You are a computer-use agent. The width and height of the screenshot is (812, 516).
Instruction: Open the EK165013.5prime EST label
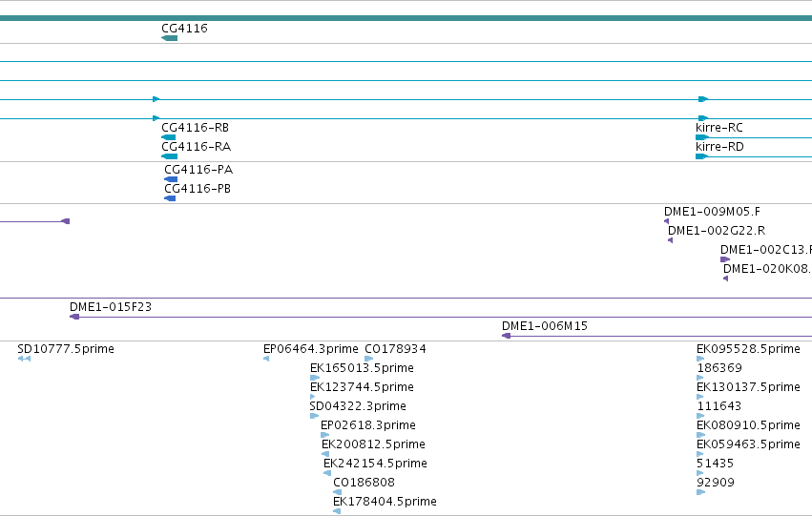362,368
